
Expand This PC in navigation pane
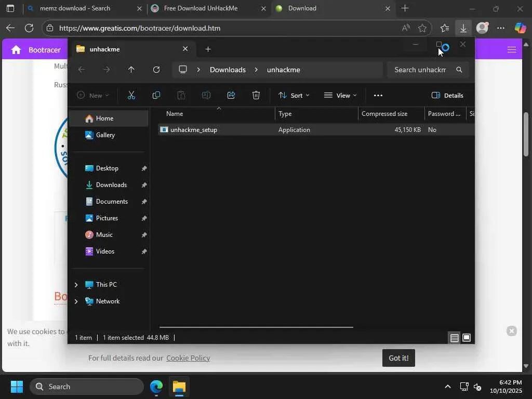[x=76, y=285]
